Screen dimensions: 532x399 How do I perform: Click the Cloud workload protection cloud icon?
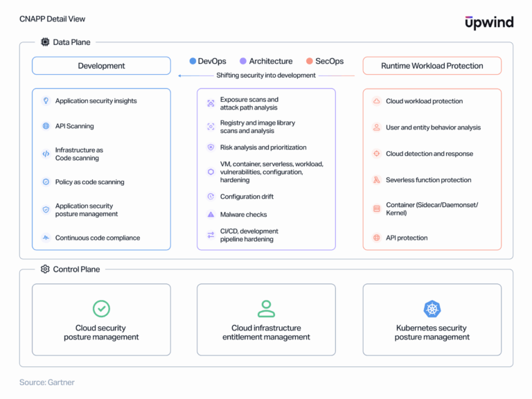[x=376, y=101]
